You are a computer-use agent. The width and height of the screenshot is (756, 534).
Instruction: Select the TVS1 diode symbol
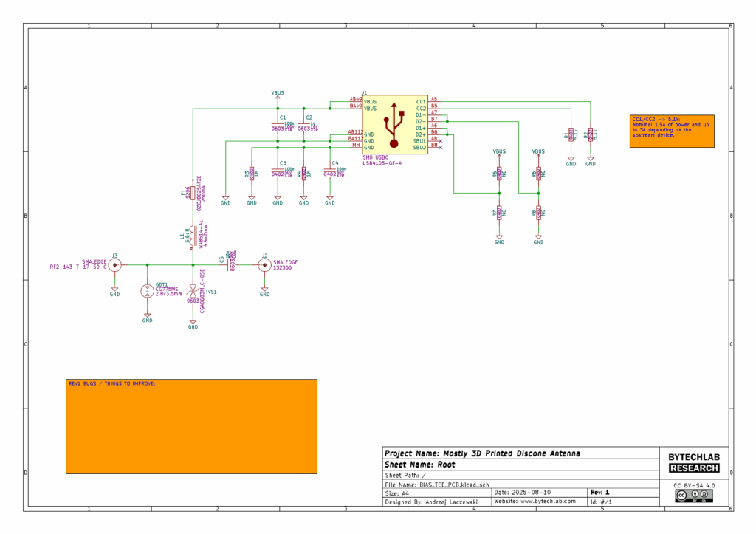point(194,292)
